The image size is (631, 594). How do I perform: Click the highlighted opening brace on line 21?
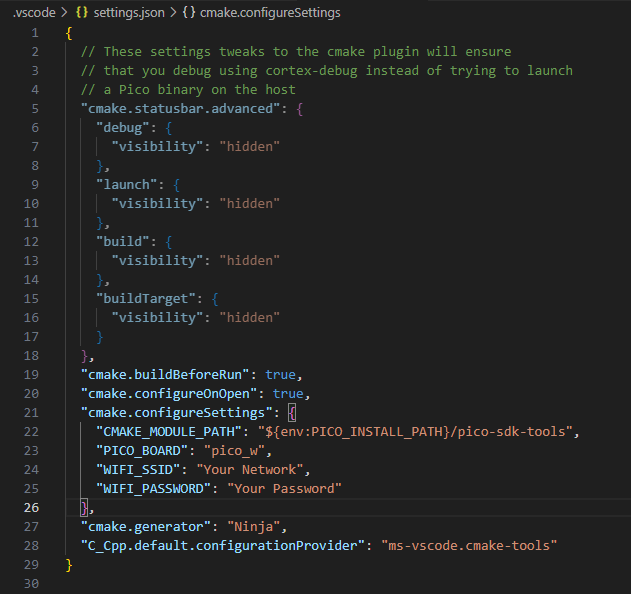click(x=292, y=413)
